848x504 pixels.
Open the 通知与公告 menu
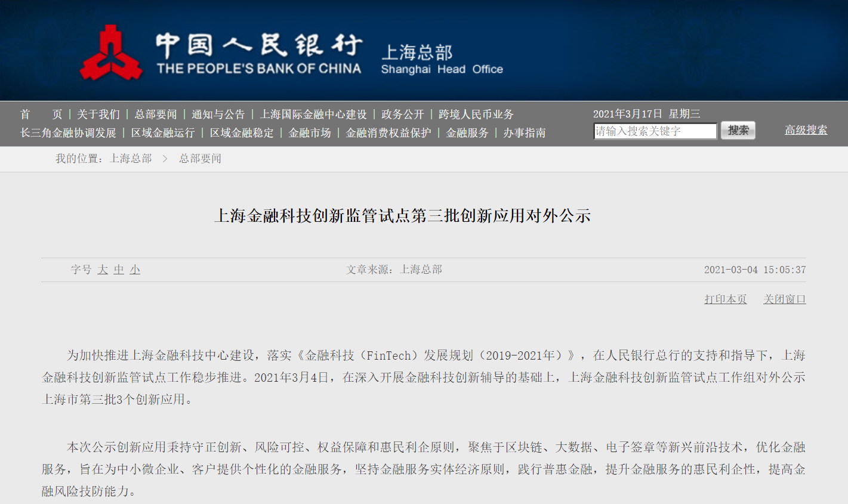point(218,114)
